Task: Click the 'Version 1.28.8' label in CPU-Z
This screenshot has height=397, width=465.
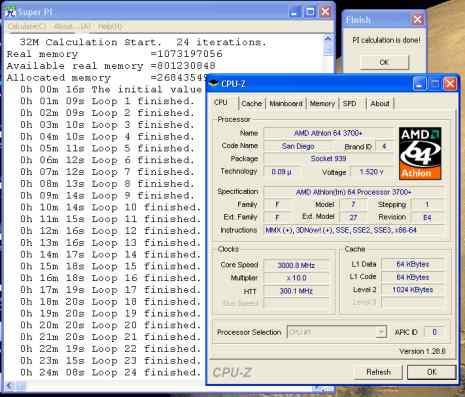Action: click(x=423, y=351)
